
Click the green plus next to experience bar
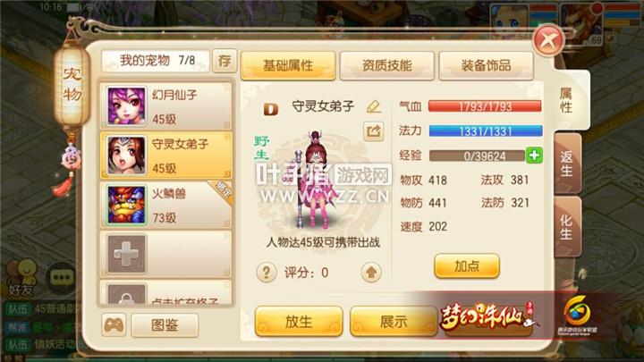coord(534,156)
